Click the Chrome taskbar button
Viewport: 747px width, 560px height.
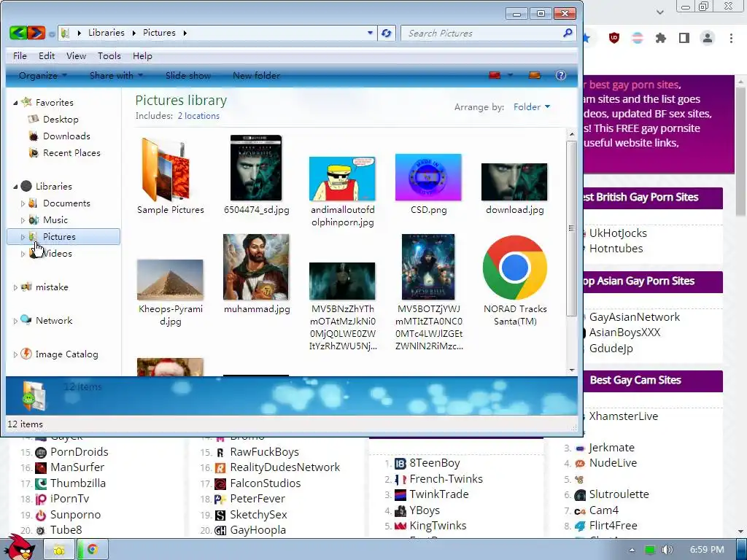click(93, 550)
